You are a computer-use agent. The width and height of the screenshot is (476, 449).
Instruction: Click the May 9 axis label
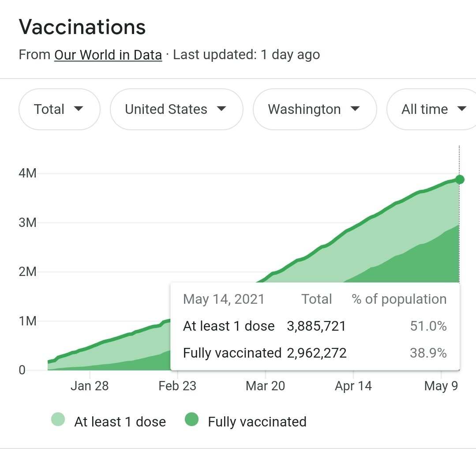pos(441,386)
